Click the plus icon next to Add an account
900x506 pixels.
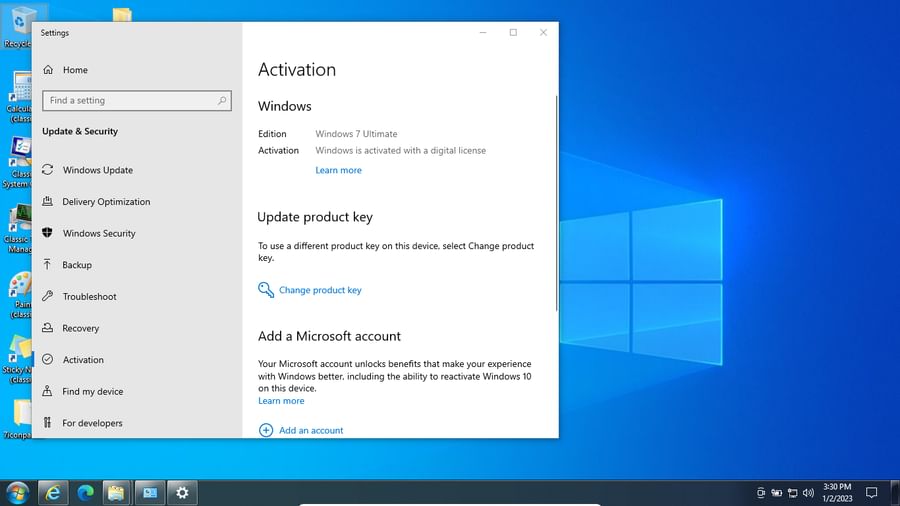[x=266, y=430]
